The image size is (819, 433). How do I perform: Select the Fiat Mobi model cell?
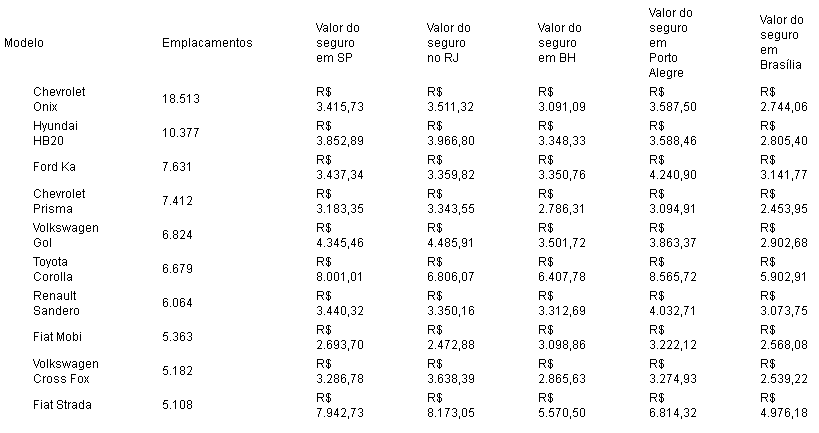pos(59,337)
